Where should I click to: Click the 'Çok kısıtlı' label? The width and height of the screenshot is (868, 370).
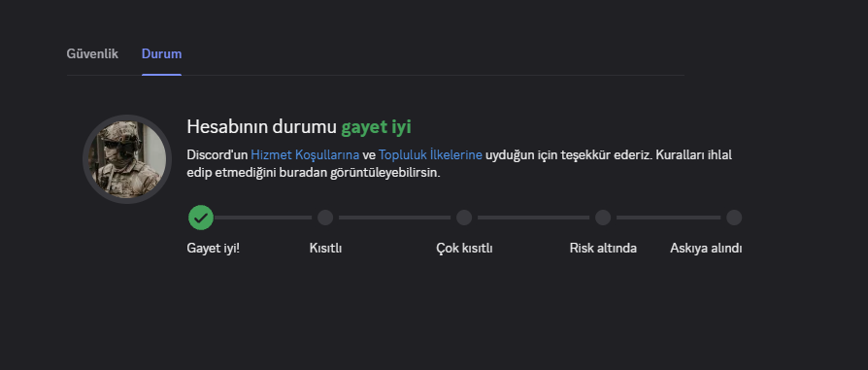(x=464, y=249)
